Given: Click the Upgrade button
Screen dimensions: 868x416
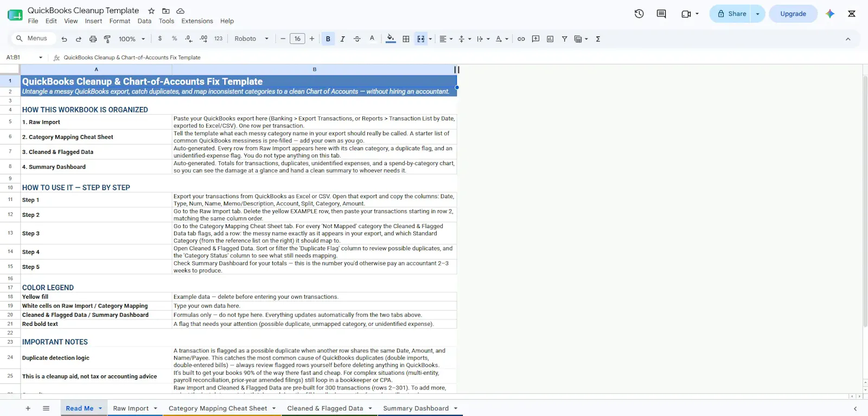Looking at the screenshot, I should pos(793,14).
